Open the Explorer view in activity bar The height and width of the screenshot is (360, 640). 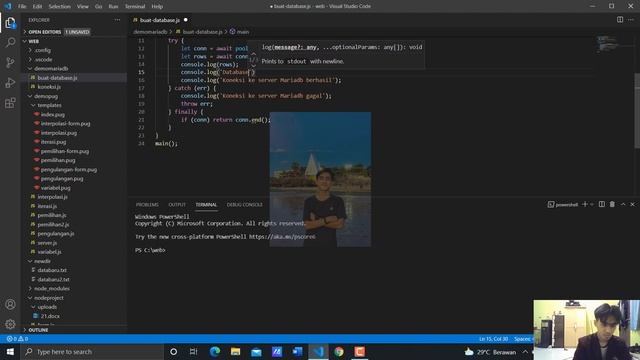point(10,23)
